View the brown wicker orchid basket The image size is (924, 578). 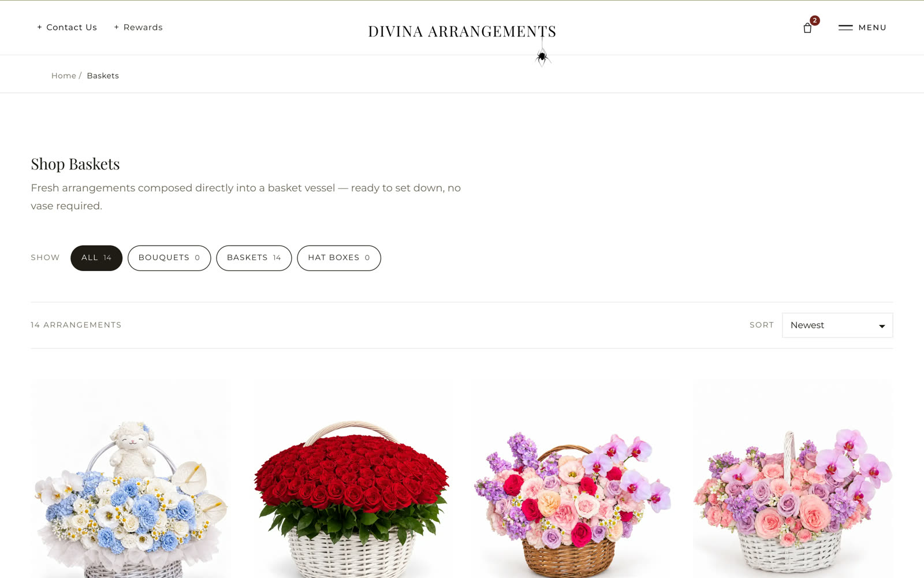[x=572, y=479]
